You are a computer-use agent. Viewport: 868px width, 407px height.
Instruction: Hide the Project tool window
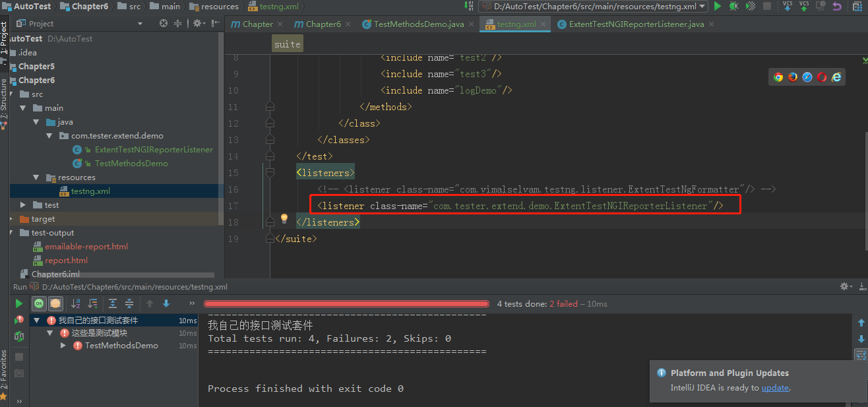tap(216, 23)
